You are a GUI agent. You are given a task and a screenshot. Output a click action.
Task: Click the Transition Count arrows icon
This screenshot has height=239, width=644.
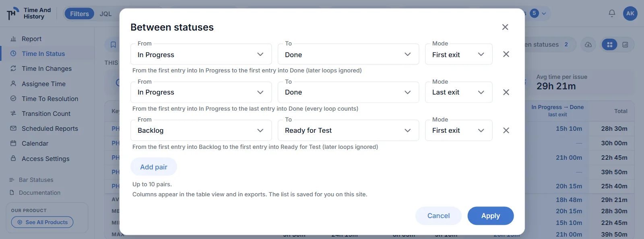13,113
